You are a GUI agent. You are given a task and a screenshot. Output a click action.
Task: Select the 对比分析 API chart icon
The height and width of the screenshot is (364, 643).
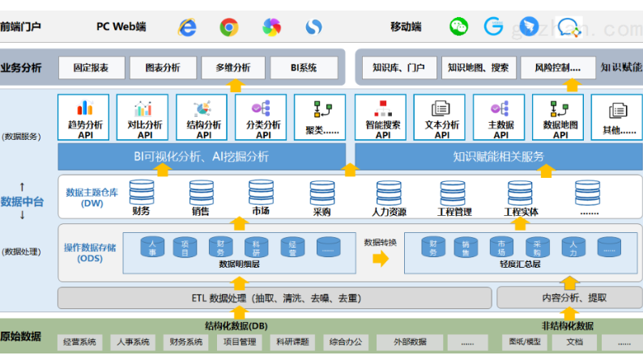(143, 108)
